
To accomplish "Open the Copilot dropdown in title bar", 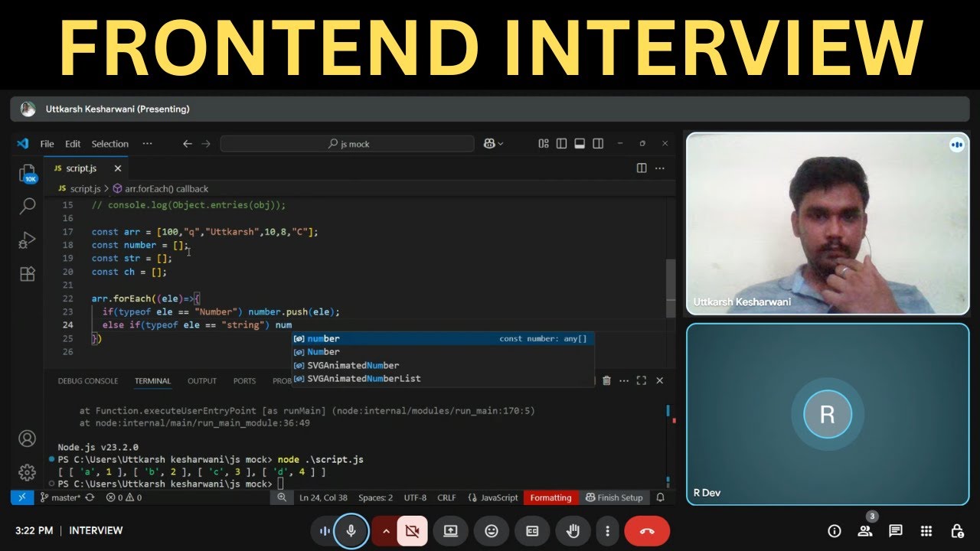I will click(494, 144).
